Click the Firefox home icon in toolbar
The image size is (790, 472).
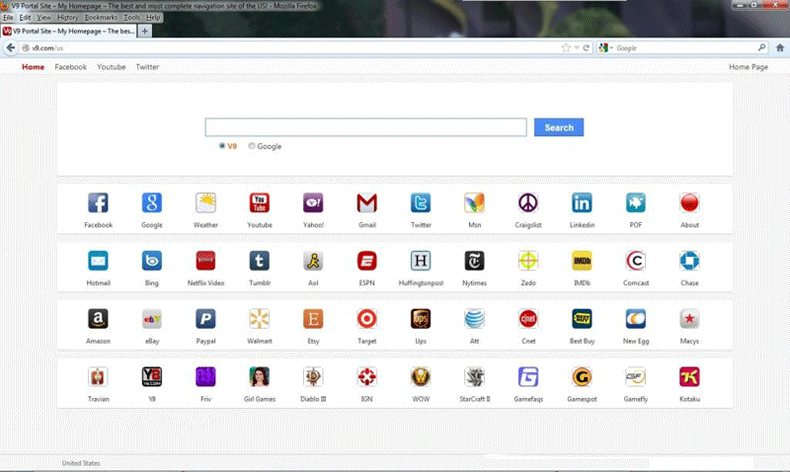pyautogui.click(x=779, y=47)
